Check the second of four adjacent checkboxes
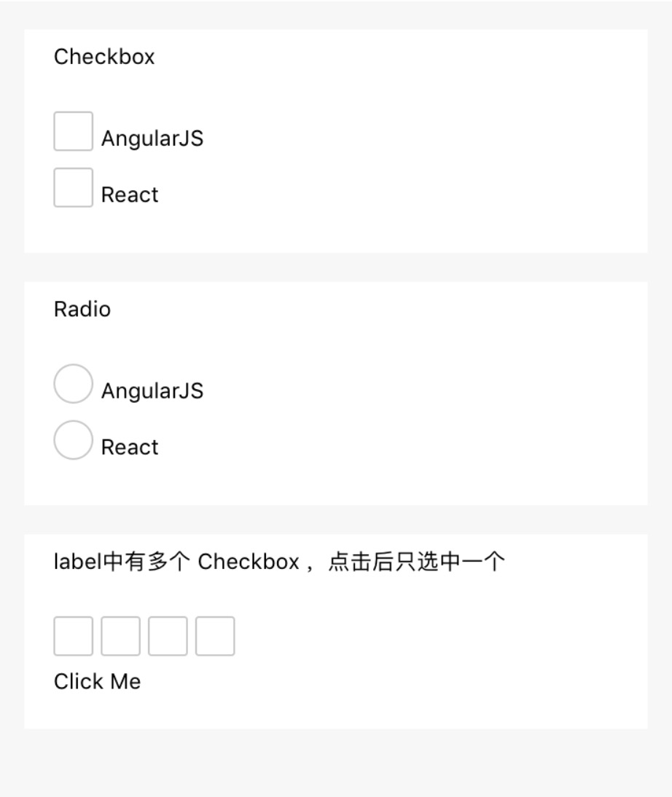The width and height of the screenshot is (672, 797). [x=120, y=636]
